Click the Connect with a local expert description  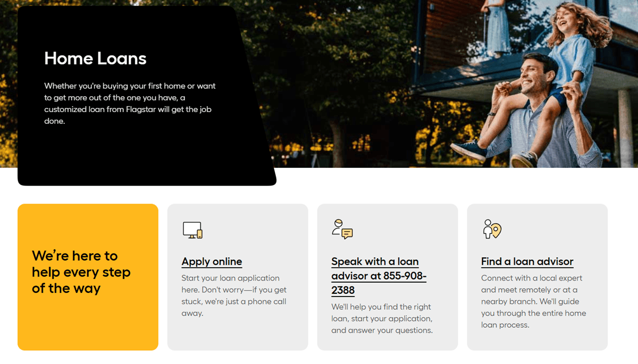[x=533, y=301]
